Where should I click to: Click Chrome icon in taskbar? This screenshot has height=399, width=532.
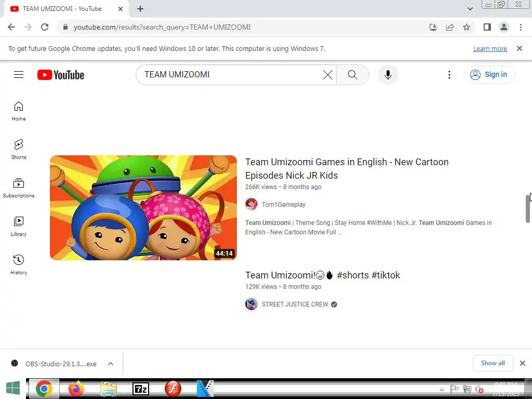click(44, 389)
